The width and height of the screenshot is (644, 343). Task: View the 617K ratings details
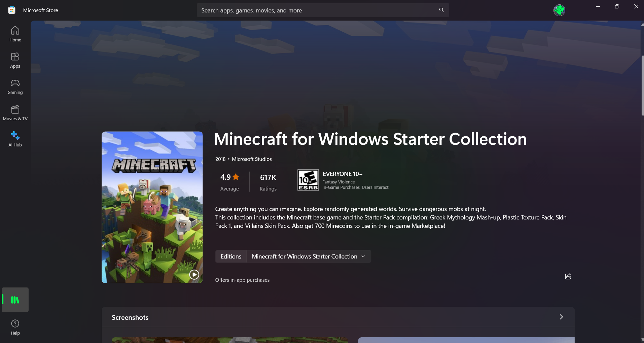click(268, 182)
